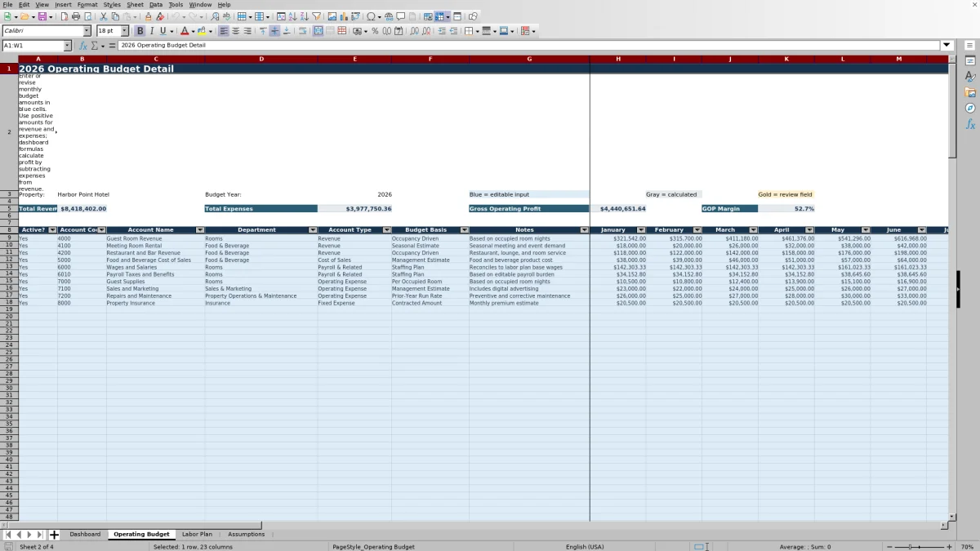Click the Sort Ascending icon
The image size is (980, 551).
pos(293,16)
